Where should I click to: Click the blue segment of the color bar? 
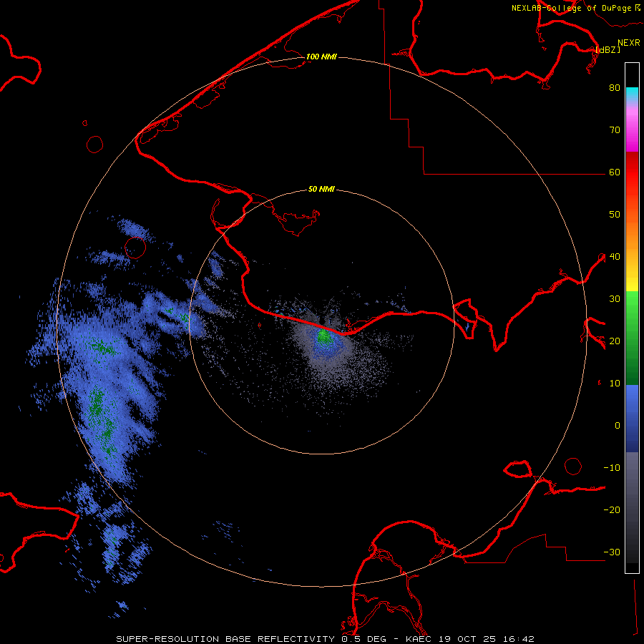pyautogui.click(x=632, y=419)
